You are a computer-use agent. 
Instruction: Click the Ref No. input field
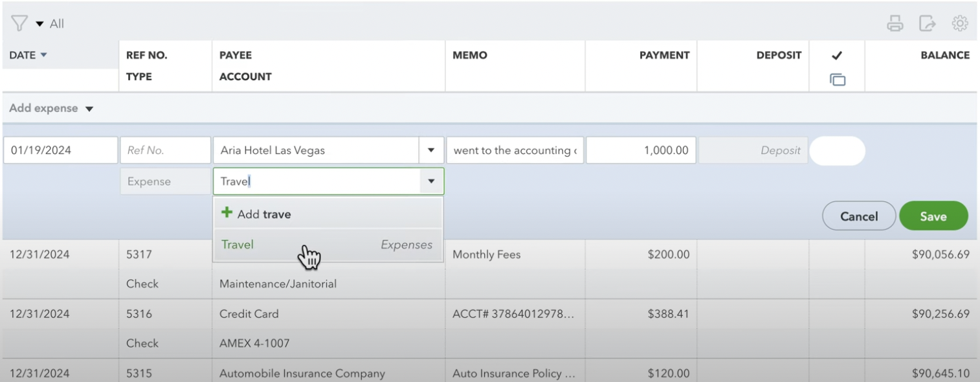(x=164, y=150)
